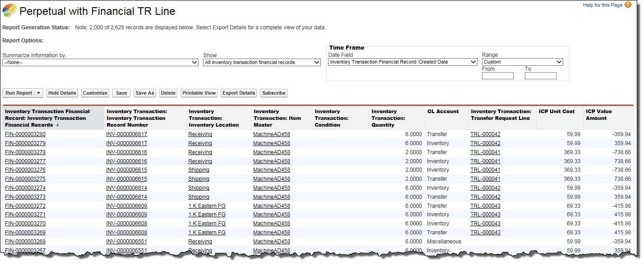
Task: Sort by the ICP Unit Cost column header
Action: click(x=556, y=111)
